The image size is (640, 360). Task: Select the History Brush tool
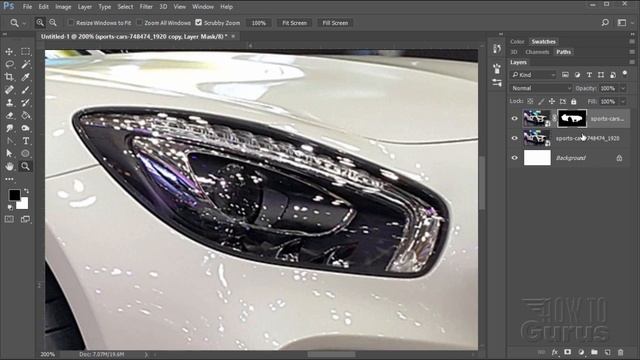[25, 102]
